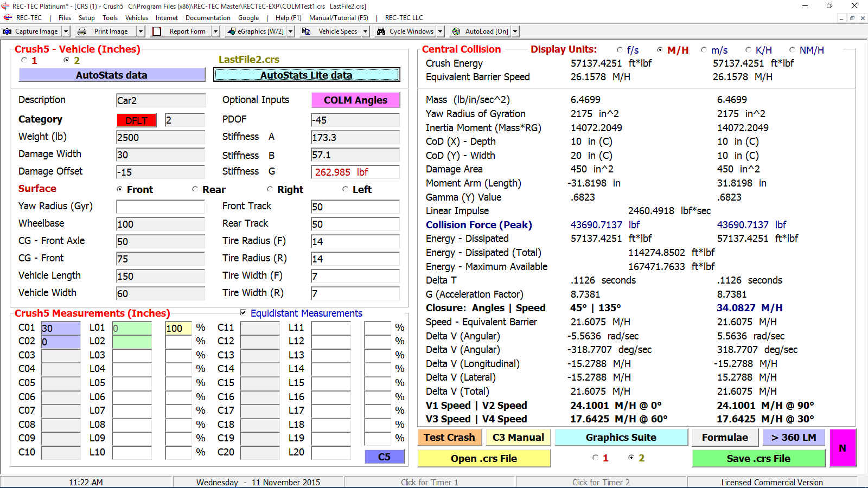Image resolution: width=868 pixels, height=488 pixels.
Task: Click the Test Crash button
Action: click(x=449, y=438)
